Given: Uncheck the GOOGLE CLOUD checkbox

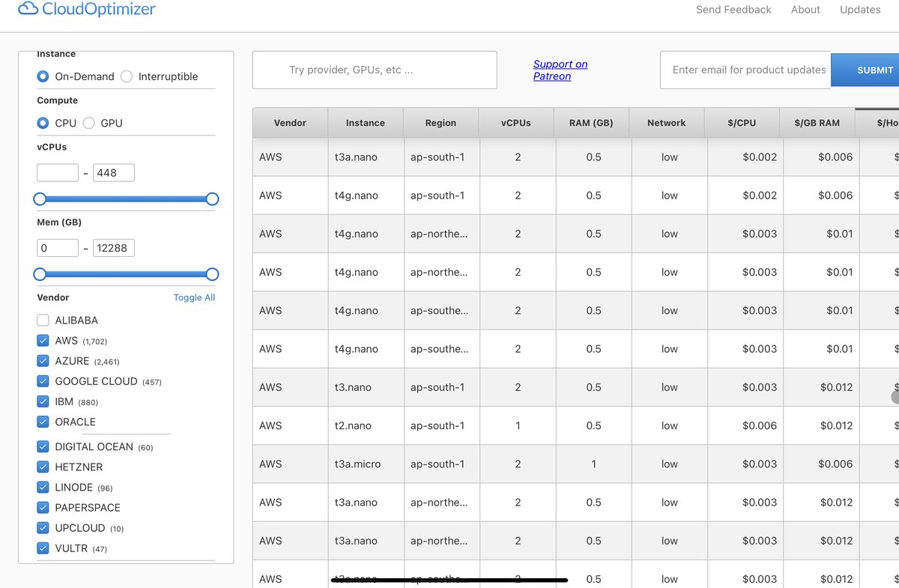Looking at the screenshot, I should click(43, 381).
